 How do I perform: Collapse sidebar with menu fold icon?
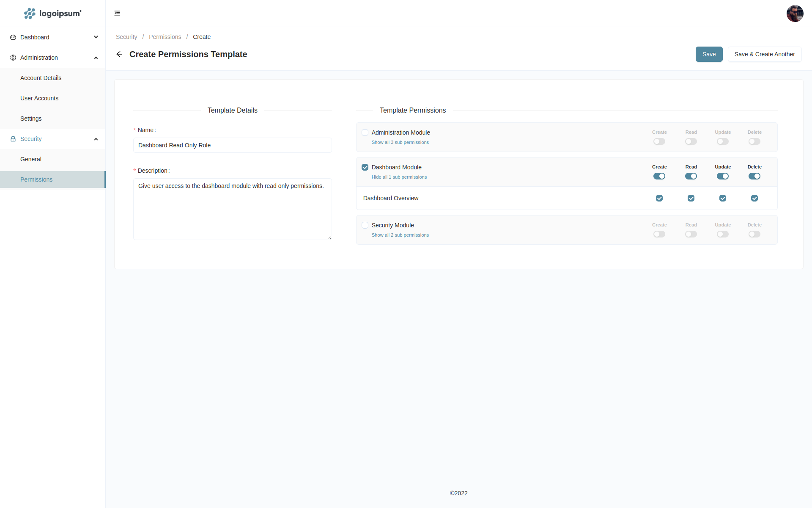tap(117, 13)
